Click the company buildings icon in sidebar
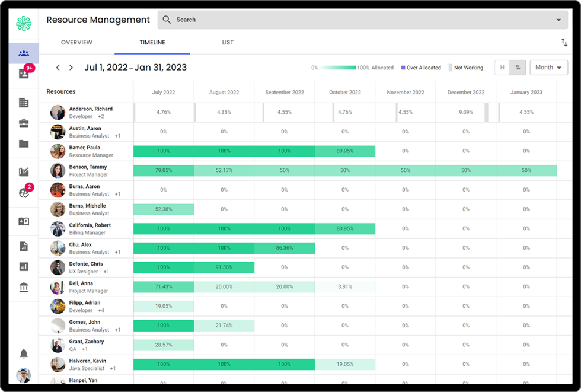This screenshot has width=581, height=392. tap(24, 103)
